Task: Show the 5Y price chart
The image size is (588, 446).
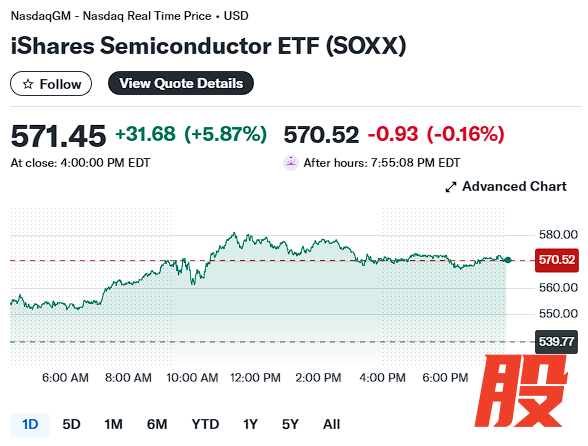Action: [290, 424]
